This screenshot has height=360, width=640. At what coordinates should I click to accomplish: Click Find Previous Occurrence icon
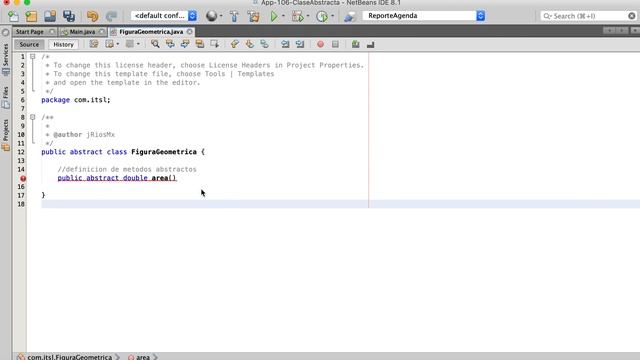pyautogui.click(x=170, y=44)
